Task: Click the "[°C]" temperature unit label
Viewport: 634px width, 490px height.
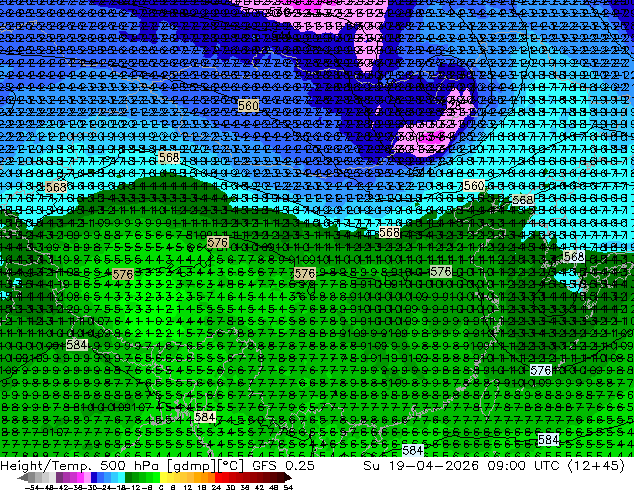Action: [x=230, y=466]
